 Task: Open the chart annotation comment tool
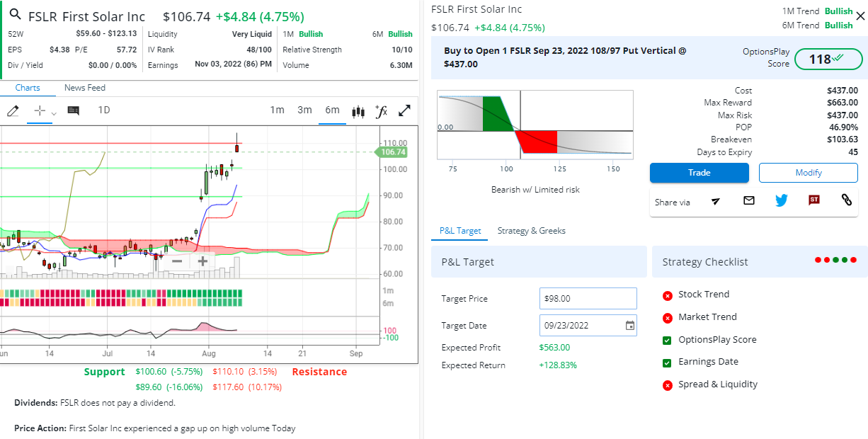point(73,110)
